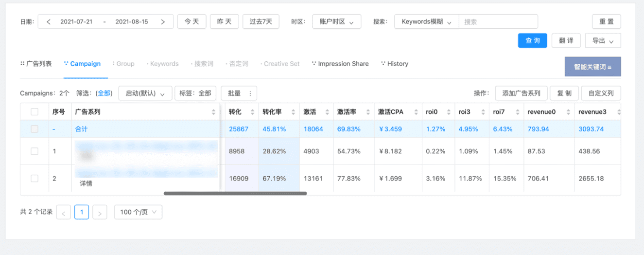This screenshot has width=644, height=255.
Task: Open 智能关键词 smart keywords button
Action: click(593, 67)
